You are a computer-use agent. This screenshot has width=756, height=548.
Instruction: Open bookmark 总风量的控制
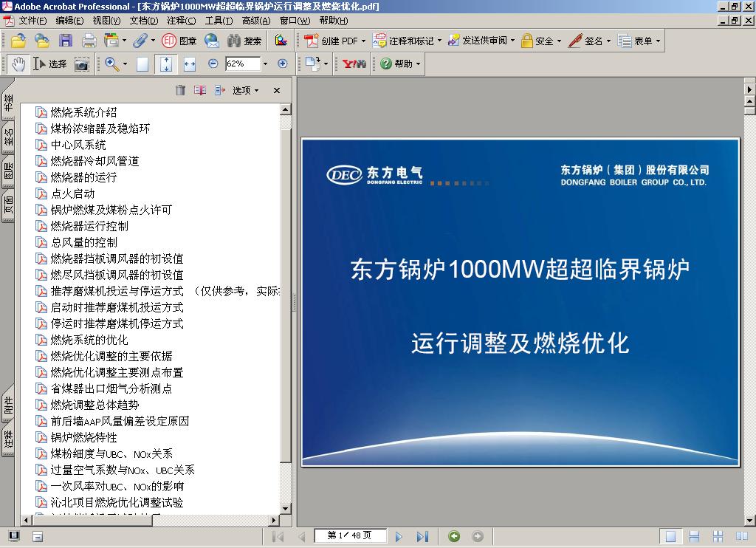84,242
